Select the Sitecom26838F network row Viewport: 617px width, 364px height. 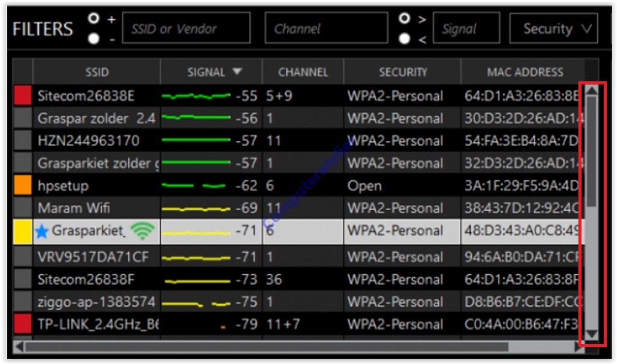tap(299, 280)
